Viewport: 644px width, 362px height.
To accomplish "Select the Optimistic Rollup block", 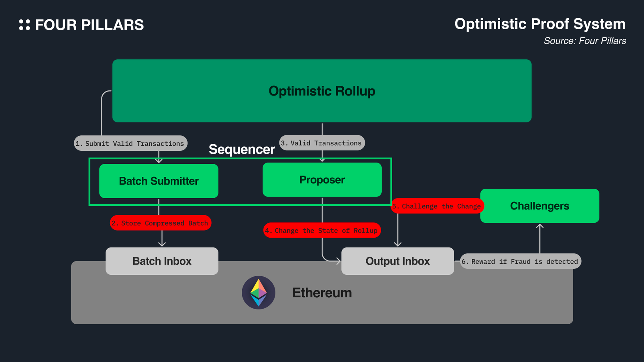I will 322,91.
